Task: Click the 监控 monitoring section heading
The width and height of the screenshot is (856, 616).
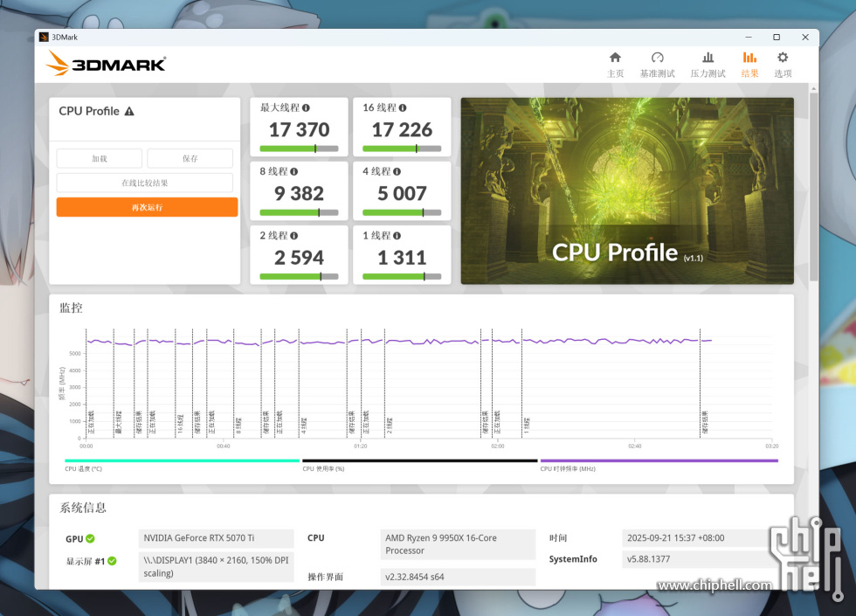Action: pyautogui.click(x=71, y=308)
